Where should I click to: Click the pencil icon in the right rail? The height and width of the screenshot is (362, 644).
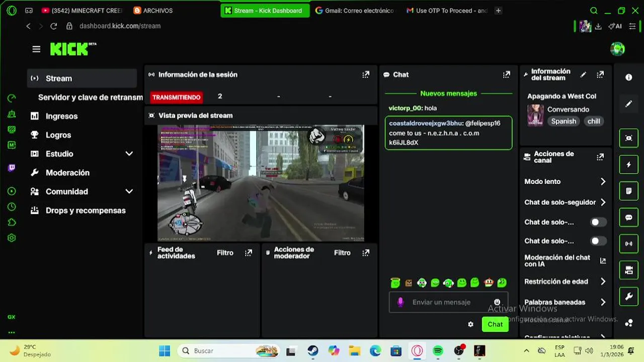tap(628, 104)
